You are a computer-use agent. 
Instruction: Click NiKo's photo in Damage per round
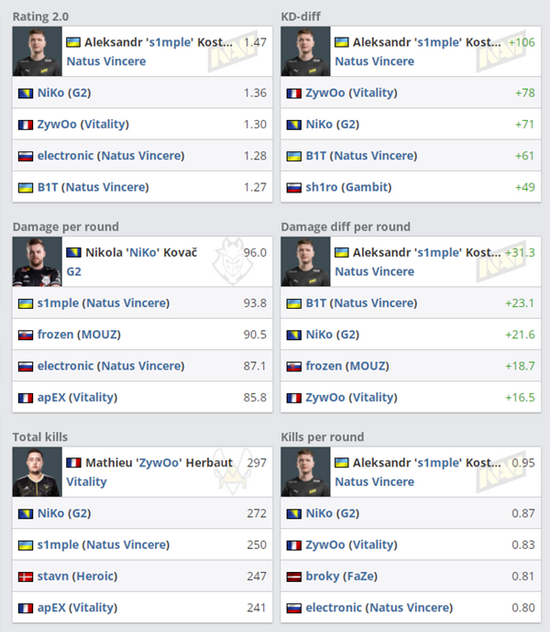37,262
